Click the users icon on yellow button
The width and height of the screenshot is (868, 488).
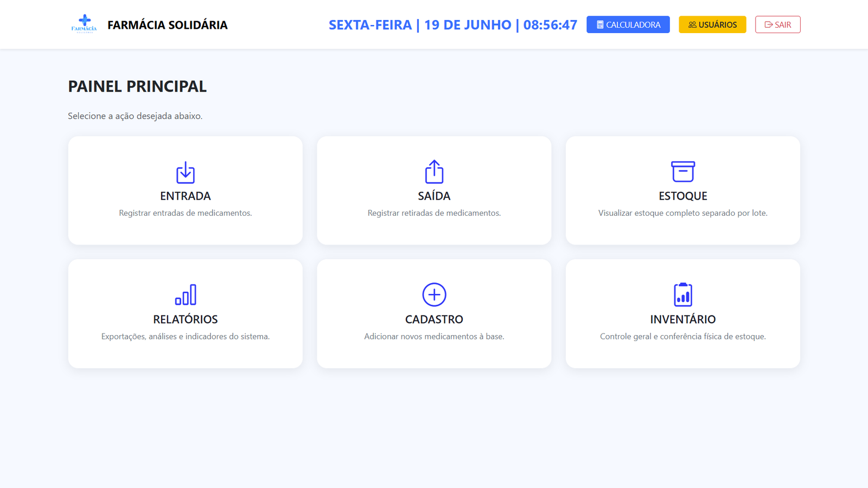pos(692,24)
